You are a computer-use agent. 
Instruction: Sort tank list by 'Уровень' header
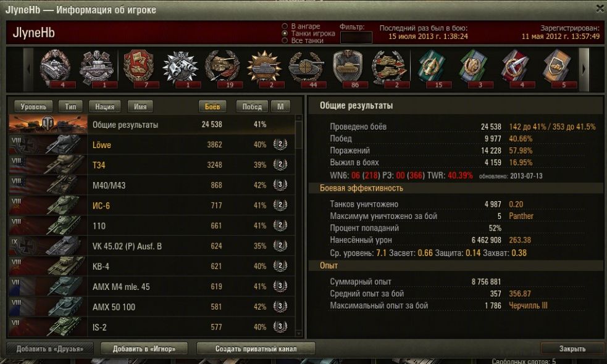(33, 106)
